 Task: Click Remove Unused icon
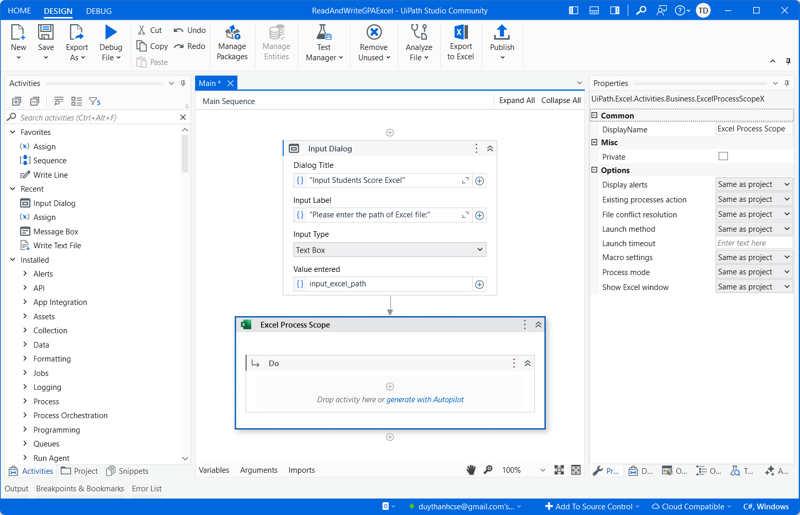374,33
